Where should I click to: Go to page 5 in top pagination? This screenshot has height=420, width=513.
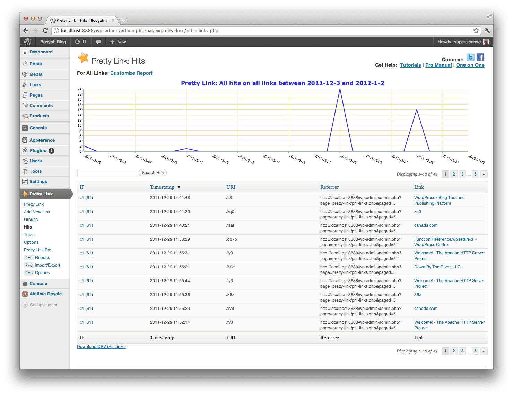point(475,174)
